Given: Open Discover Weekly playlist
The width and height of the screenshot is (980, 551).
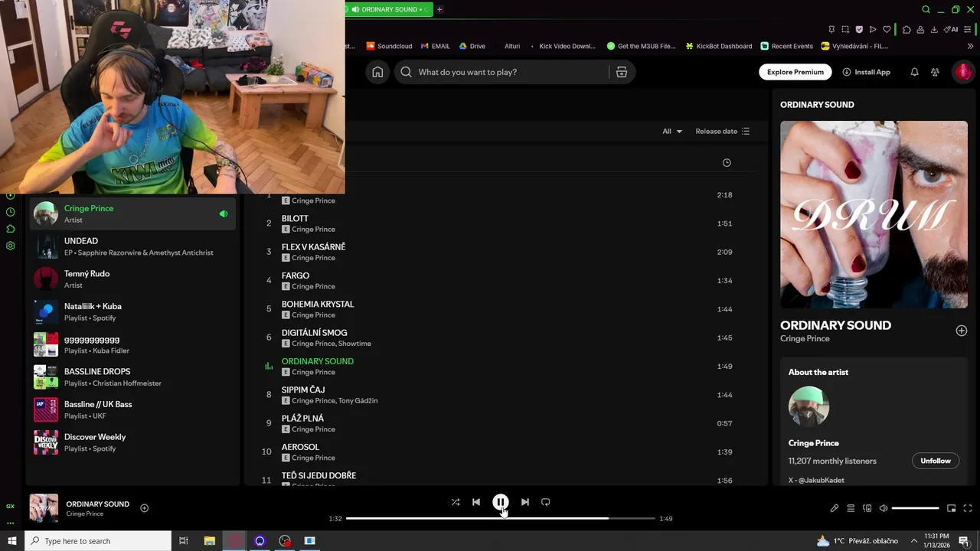Looking at the screenshot, I should pyautogui.click(x=132, y=442).
